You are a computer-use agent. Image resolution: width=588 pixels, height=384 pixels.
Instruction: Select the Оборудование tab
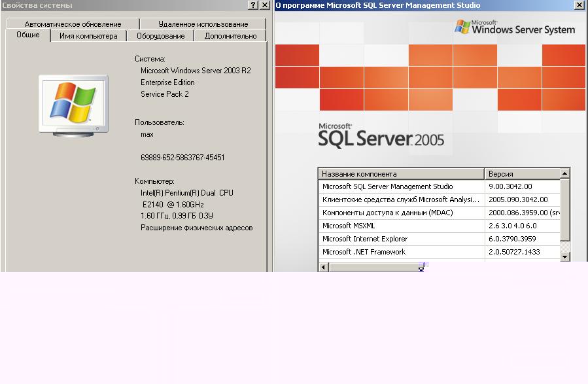coord(160,36)
